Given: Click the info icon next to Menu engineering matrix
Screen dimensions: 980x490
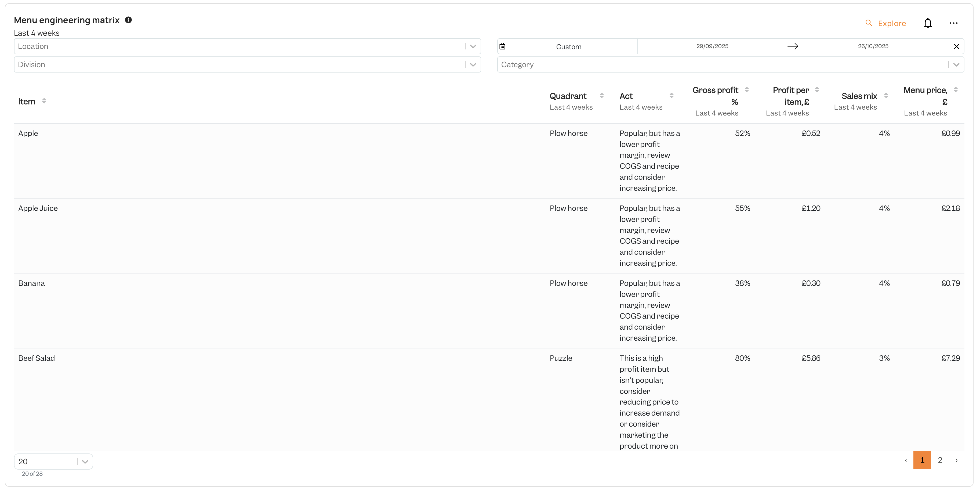Looking at the screenshot, I should coord(129,20).
